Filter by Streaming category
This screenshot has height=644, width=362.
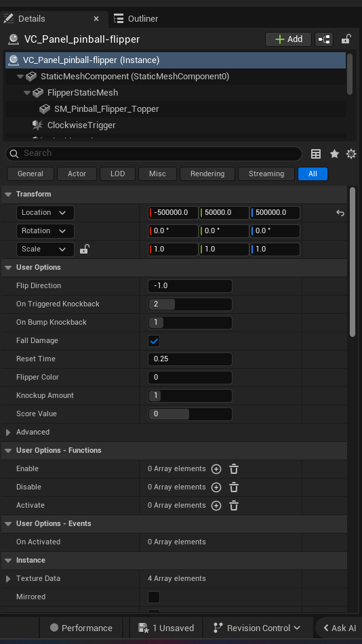pyautogui.click(x=266, y=174)
